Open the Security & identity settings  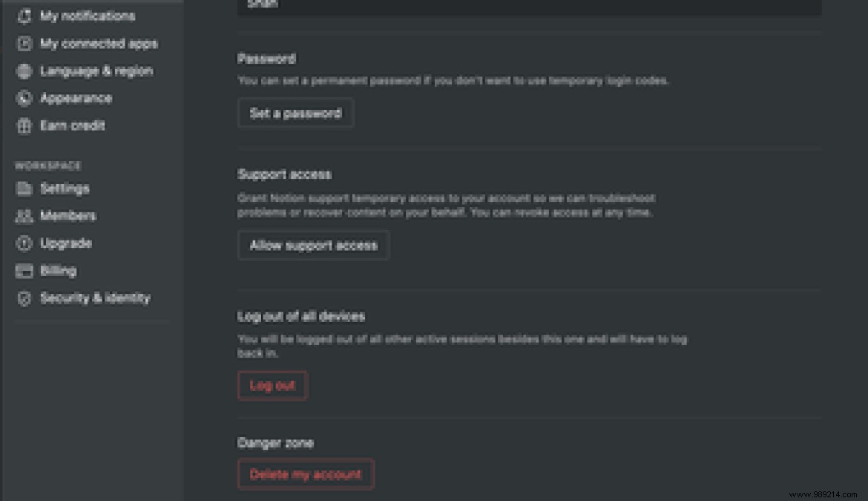click(95, 298)
